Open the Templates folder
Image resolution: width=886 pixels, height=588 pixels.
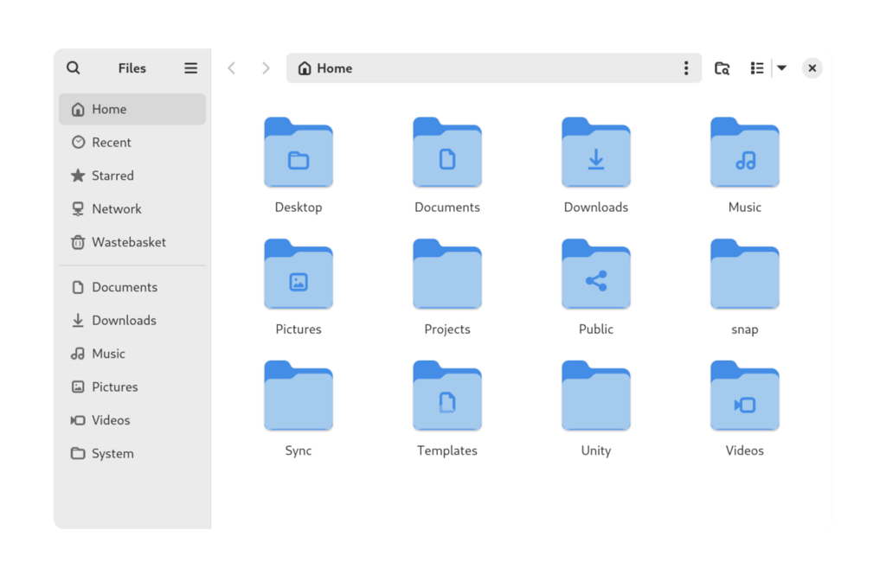447,396
